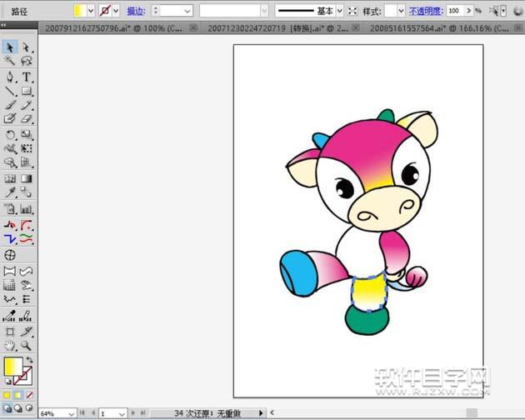Set paint mode to None

point(30,395)
